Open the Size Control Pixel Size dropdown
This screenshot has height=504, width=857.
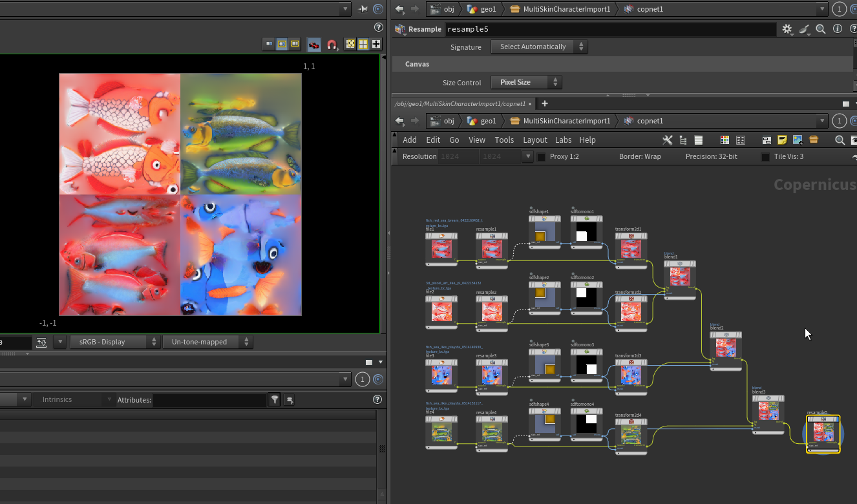[x=527, y=82]
